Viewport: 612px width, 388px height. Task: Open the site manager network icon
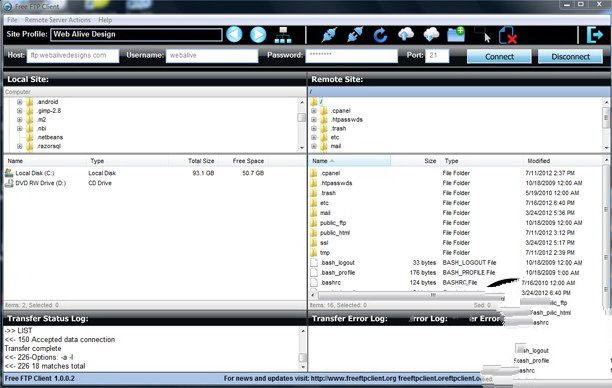(283, 35)
